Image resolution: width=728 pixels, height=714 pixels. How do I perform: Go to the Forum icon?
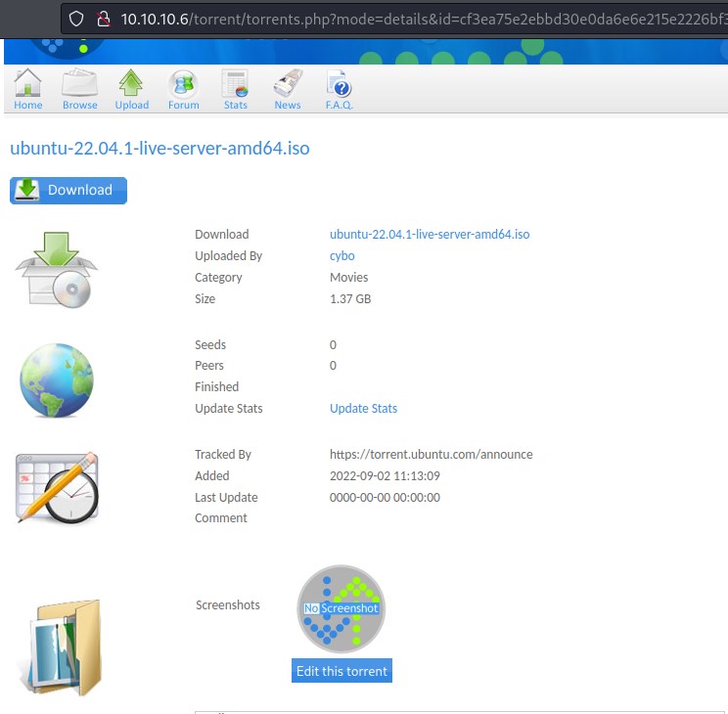(x=183, y=88)
